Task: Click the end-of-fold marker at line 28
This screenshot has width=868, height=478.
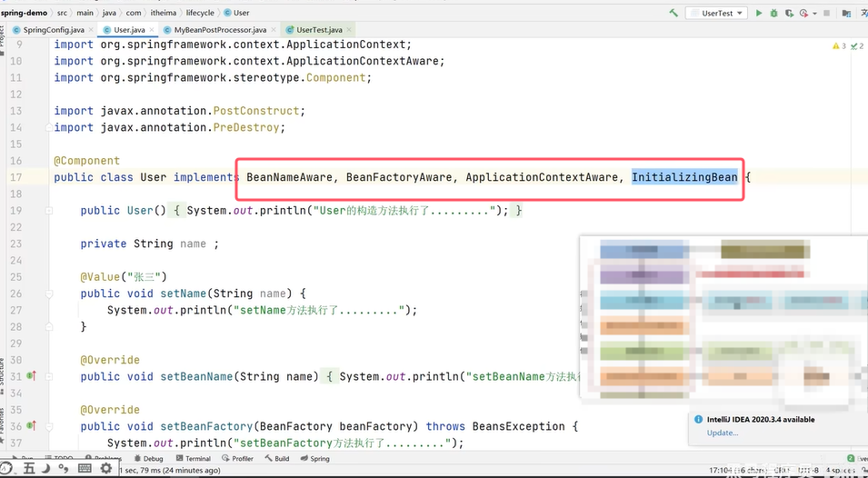Action: (49, 327)
